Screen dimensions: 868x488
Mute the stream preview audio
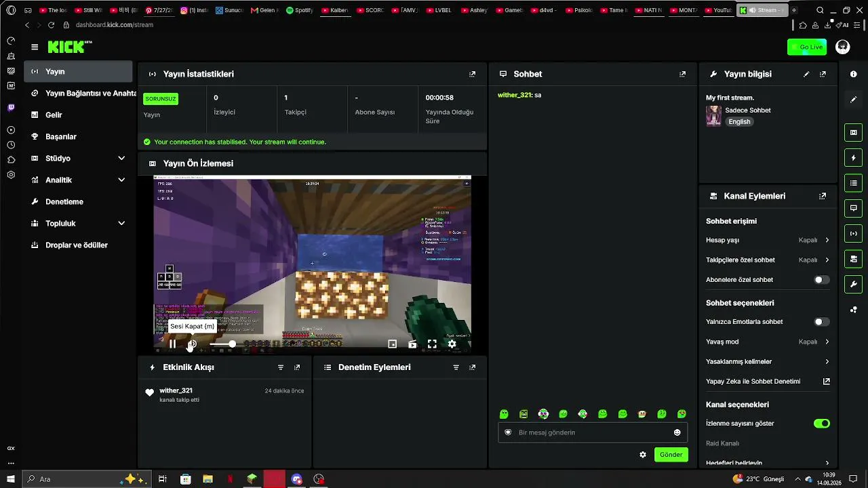[192, 344]
